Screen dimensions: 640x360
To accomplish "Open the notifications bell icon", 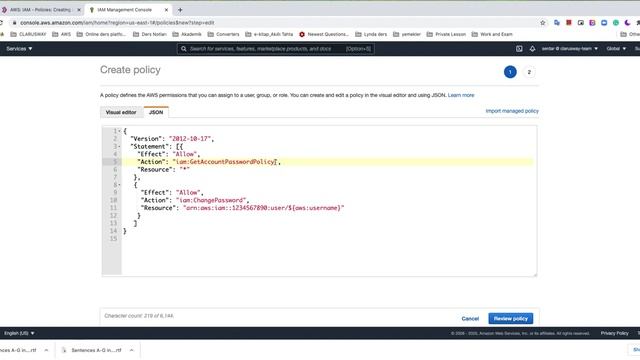I will tap(532, 49).
